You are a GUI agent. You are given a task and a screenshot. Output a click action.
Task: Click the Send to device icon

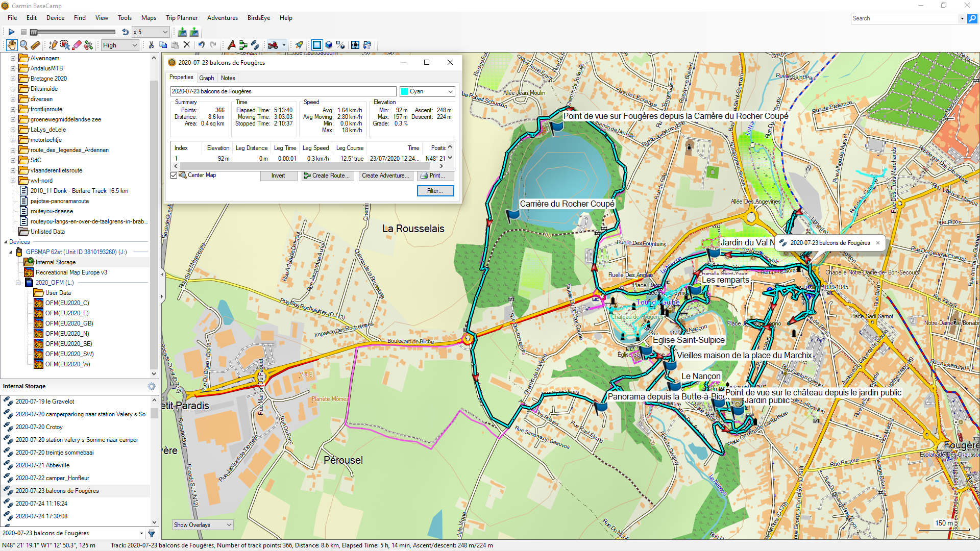coord(194,32)
